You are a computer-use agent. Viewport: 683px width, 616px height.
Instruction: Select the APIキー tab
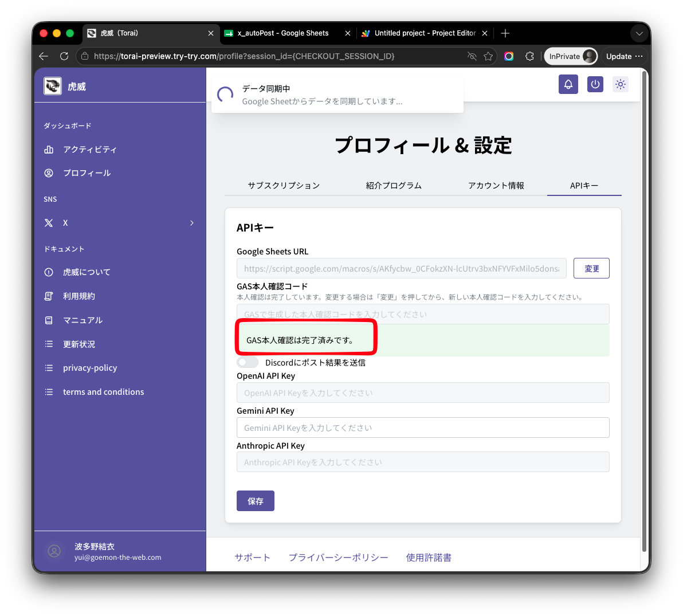pyautogui.click(x=584, y=186)
